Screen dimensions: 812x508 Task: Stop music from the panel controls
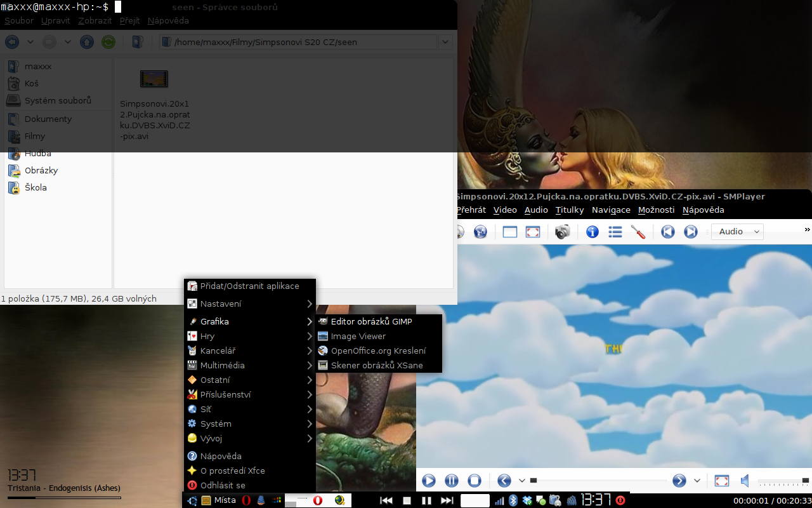[x=407, y=500]
